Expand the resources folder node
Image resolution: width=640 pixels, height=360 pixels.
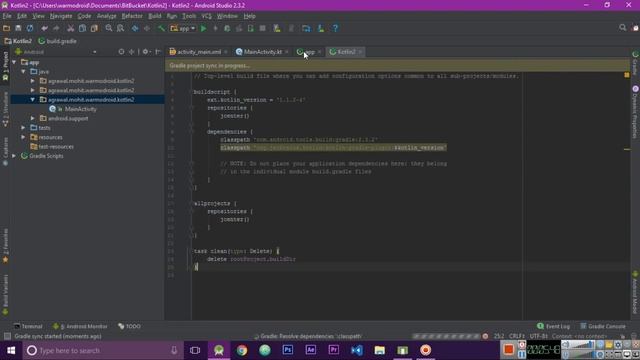(x=24, y=137)
